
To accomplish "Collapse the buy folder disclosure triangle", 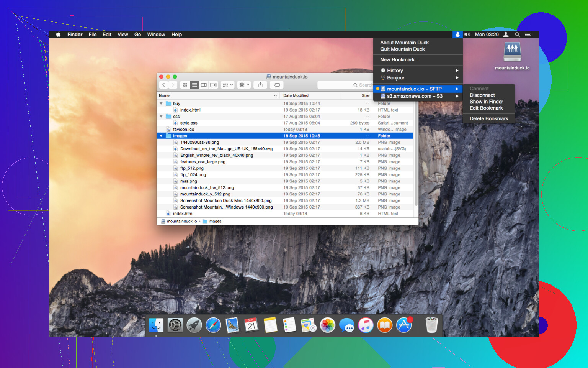I will pos(161,103).
